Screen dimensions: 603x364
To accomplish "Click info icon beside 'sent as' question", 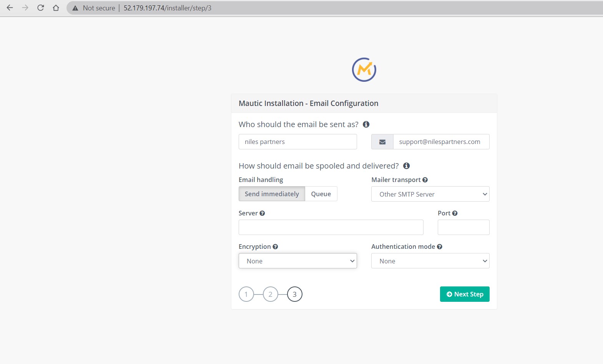I will (366, 124).
